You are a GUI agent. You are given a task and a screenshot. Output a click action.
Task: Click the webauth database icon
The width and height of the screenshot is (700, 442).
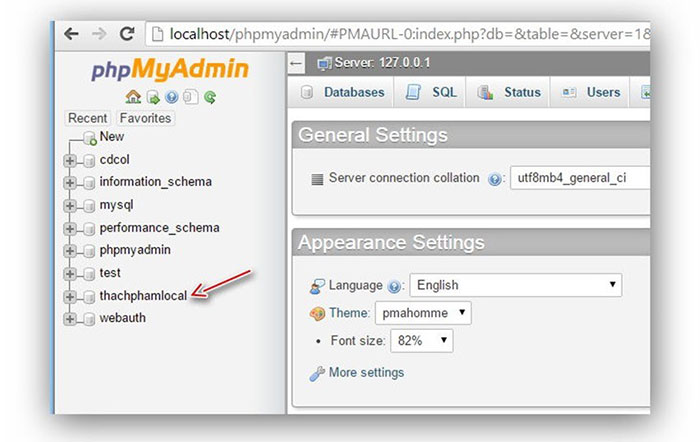89,319
